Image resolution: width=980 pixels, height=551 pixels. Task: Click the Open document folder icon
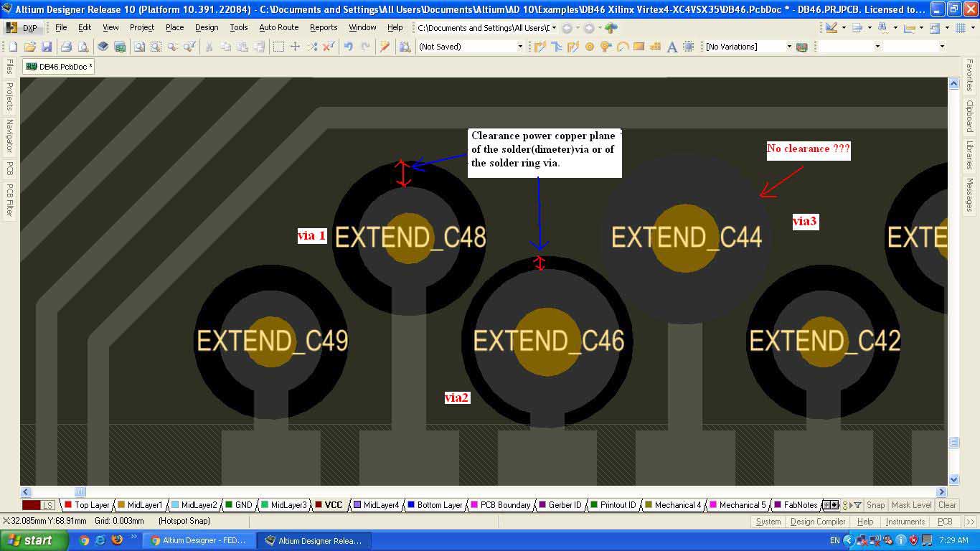[29, 47]
